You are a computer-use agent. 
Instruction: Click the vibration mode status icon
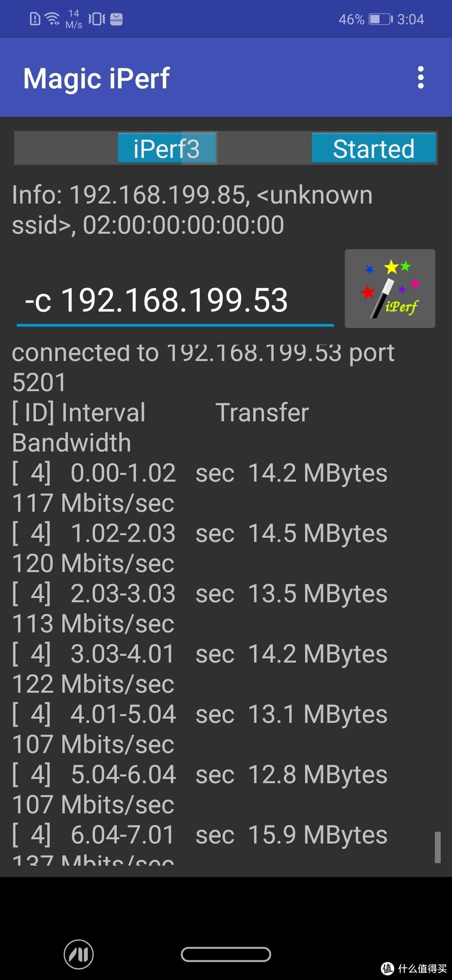tap(97, 19)
